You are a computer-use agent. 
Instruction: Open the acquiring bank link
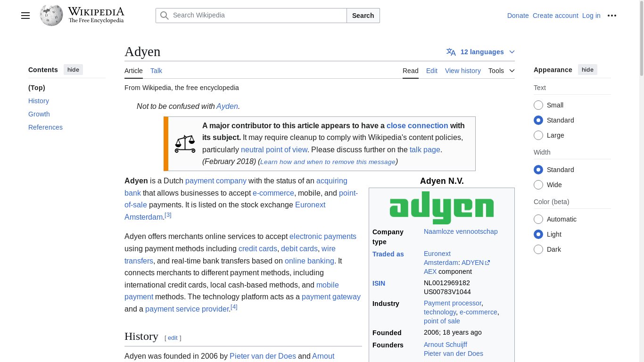[x=331, y=181]
